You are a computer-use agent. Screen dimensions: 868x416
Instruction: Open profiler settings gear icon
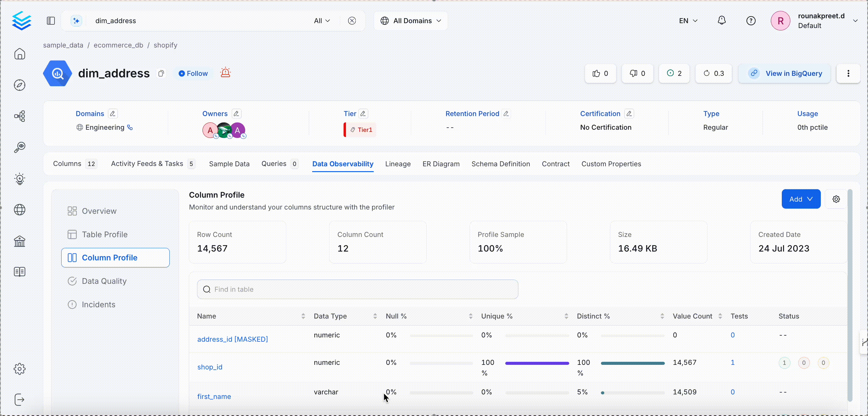coord(836,199)
